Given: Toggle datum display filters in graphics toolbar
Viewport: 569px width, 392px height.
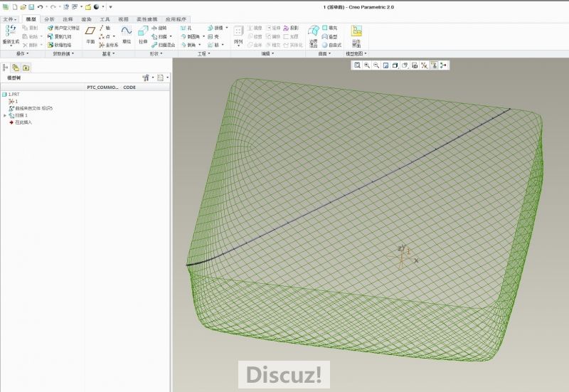Looking at the screenshot, I should click(x=424, y=65).
